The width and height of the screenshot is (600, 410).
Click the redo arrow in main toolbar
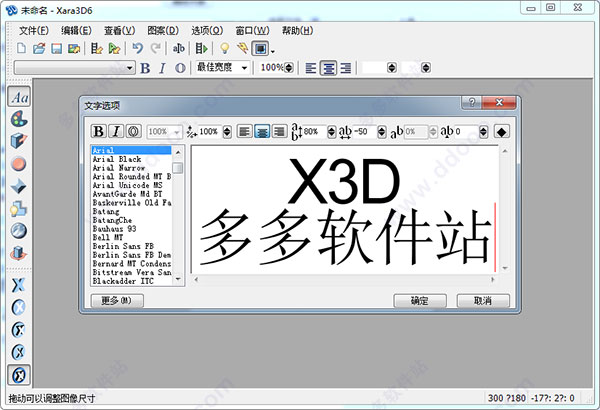(155, 48)
